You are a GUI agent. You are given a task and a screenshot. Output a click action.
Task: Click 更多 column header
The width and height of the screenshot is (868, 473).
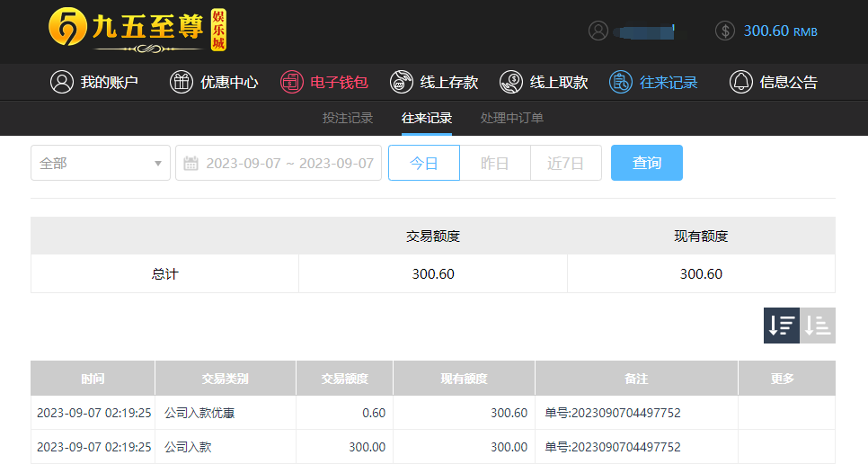786,379
